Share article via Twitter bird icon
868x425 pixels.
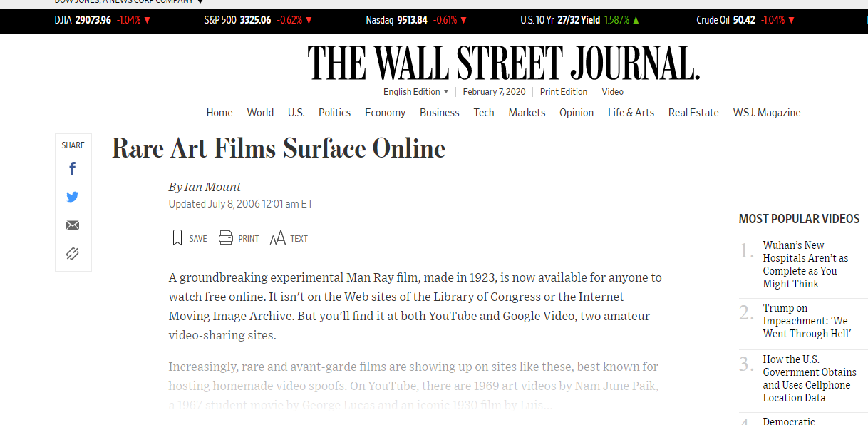pyautogui.click(x=72, y=197)
